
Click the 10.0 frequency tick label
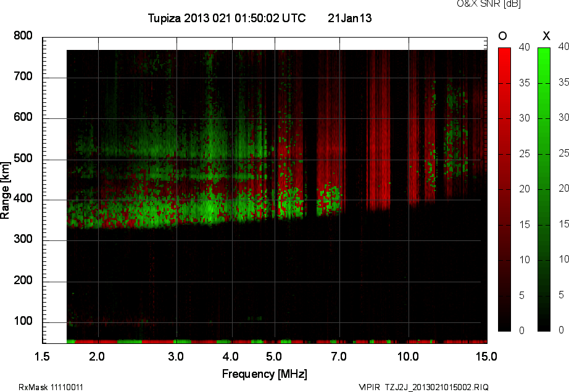(x=408, y=356)
